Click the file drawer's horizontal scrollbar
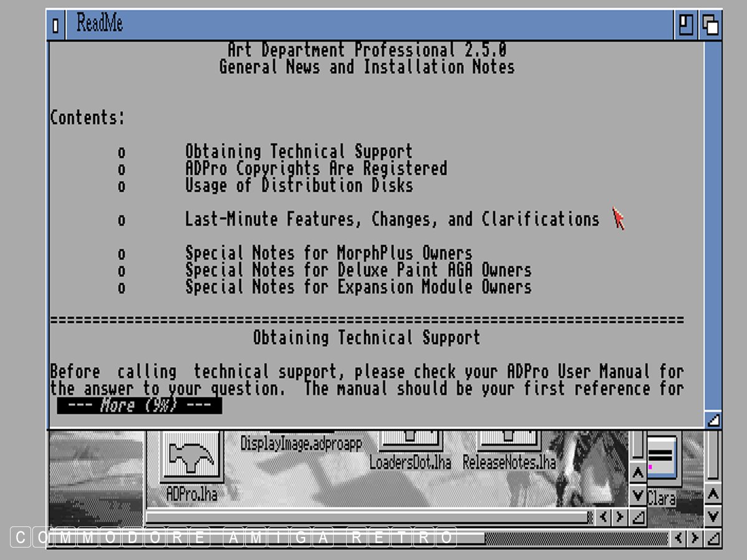Screen dimensions: 747x560 point(367,517)
